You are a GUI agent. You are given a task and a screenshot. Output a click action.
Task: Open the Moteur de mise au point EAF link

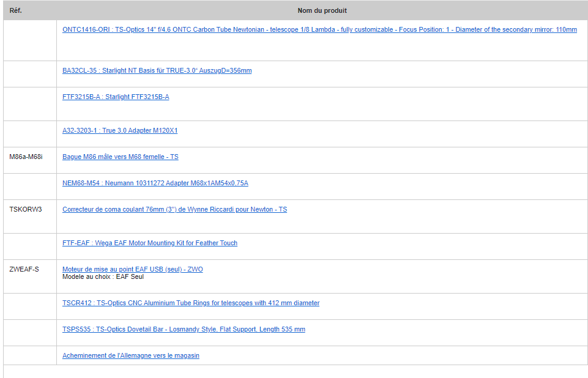pos(132,269)
